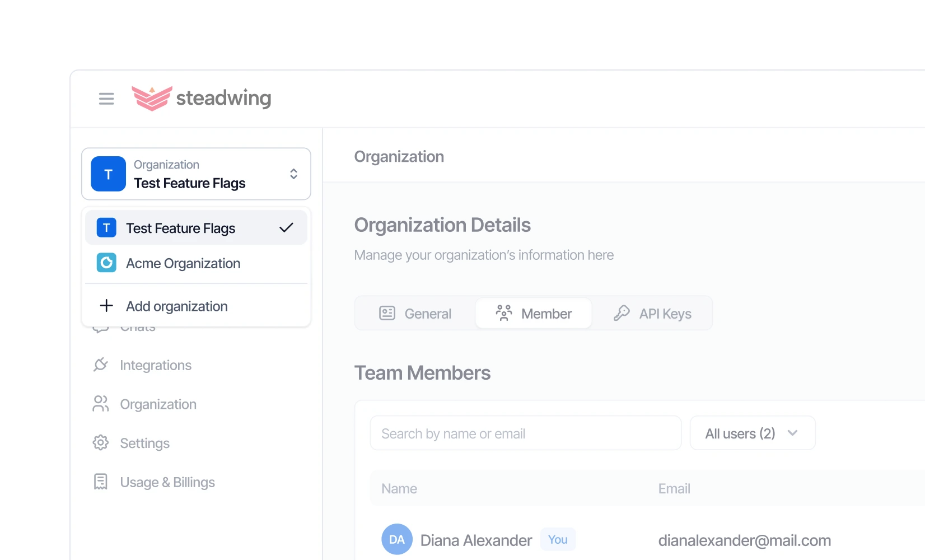Image resolution: width=925 pixels, height=560 pixels.
Task: Click the Team Members heading
Action: click(422, 373)
